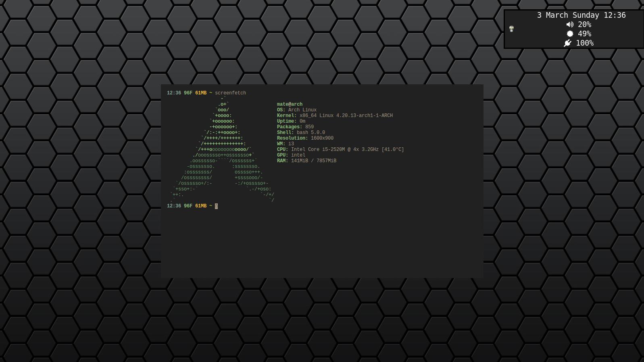The image size is (644, 362).
Task: Click the 20% volume level text
Action: 584,25
